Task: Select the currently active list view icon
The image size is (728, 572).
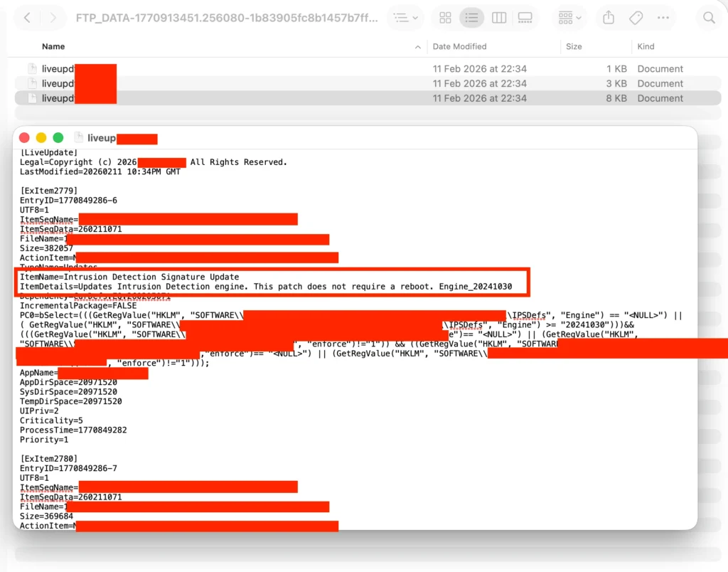Action: point(472,17)
